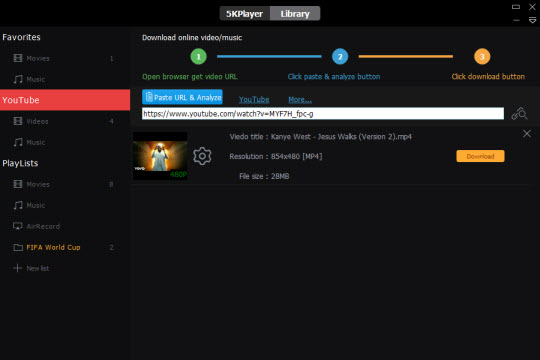Minimize the 5KPlayer window
This screenshot has width=540, height=360.
516,21
